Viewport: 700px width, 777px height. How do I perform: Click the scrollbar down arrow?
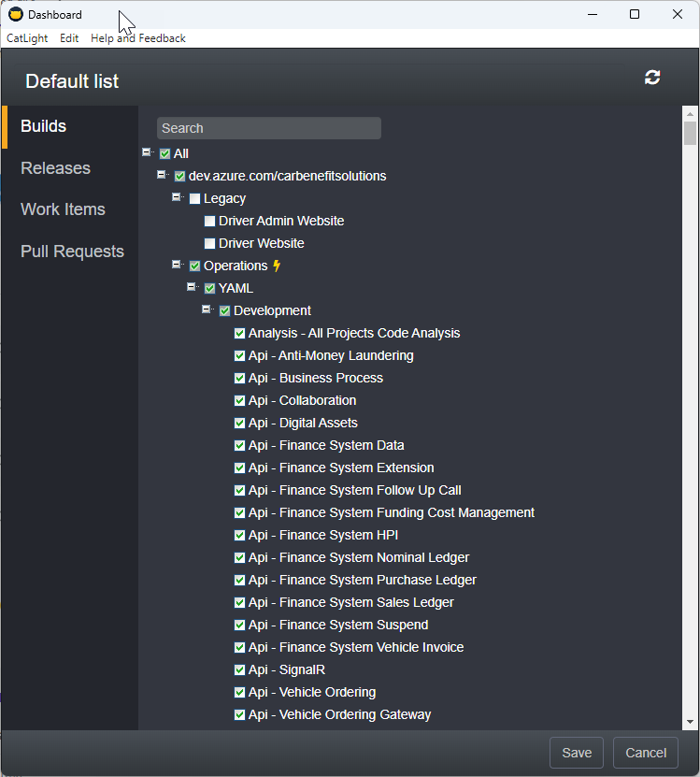pyautogui.click(x=690, y=722)
